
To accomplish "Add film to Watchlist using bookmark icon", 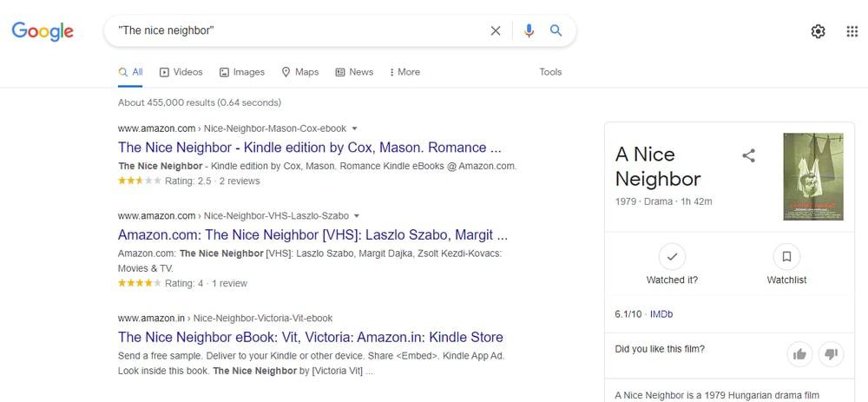I will pos(786,257).
